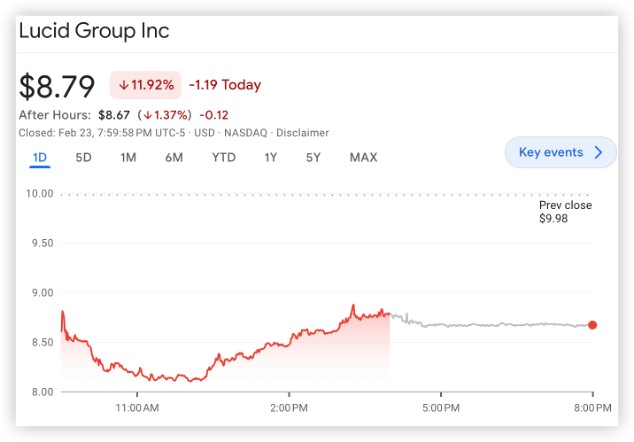634x442 pixels.
Task: Click the Prev close $9.98 label
Action: (x=565, y=211)
